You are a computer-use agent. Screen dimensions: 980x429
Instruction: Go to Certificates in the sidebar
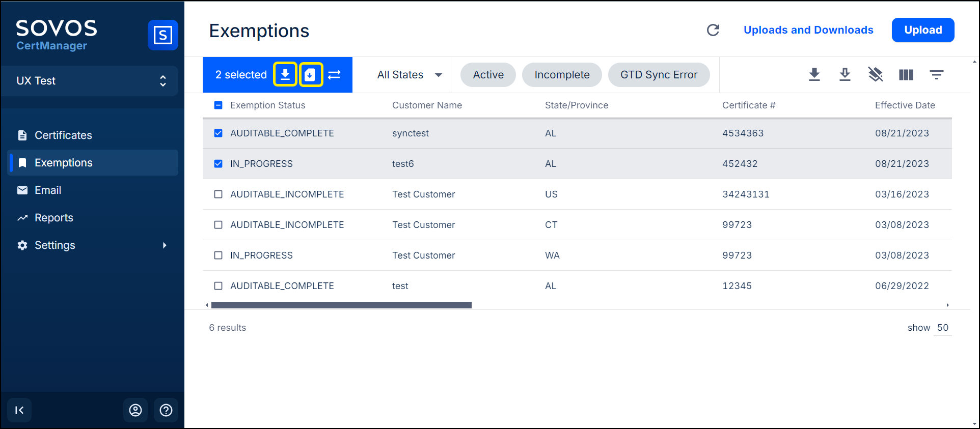click(63, 135)
